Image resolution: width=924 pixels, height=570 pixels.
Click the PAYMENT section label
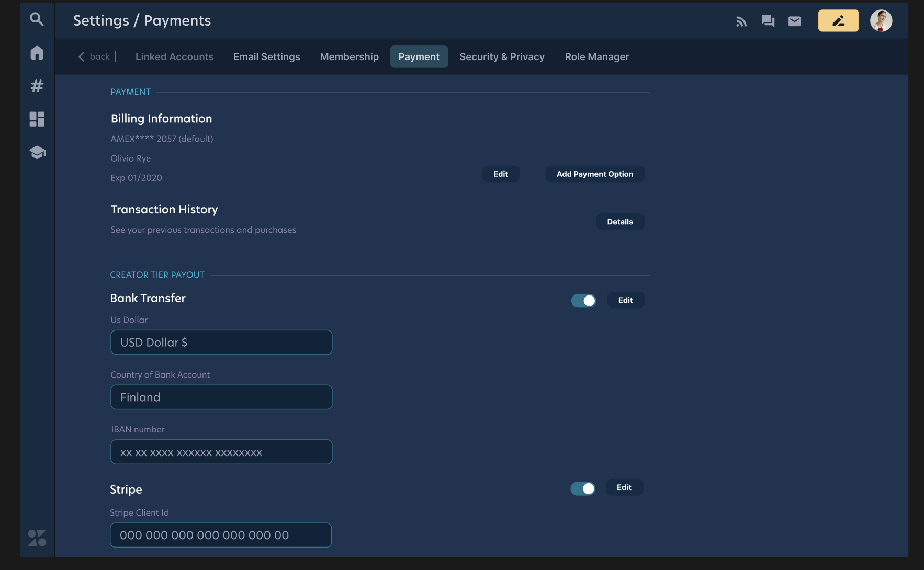131,92
